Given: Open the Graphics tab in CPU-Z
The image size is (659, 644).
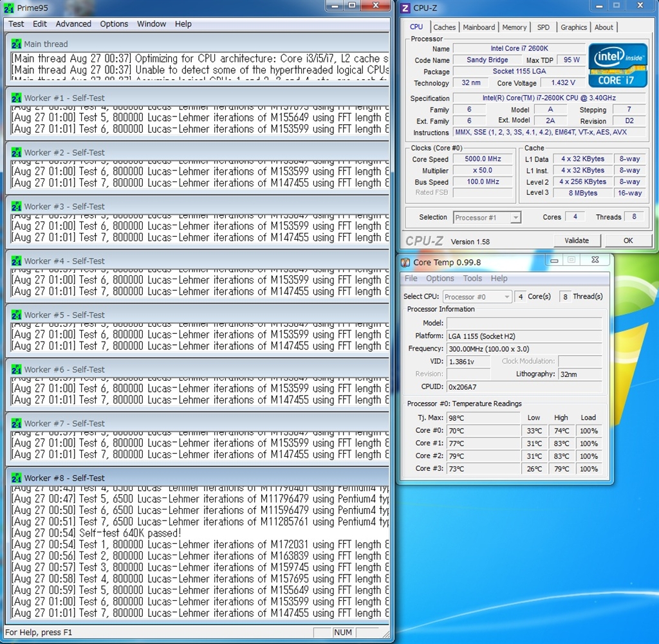Looking at the screenshot, I should (573, 27).
